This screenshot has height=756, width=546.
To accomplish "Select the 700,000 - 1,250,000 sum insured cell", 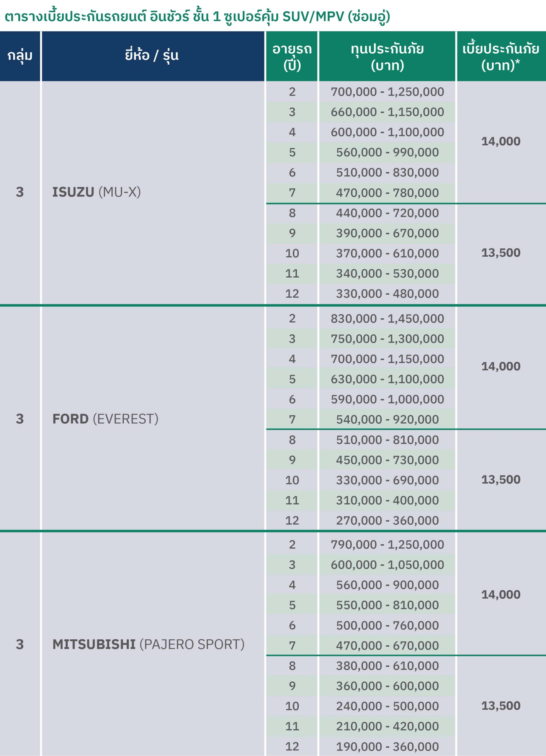I will click(x=387, y=92).
